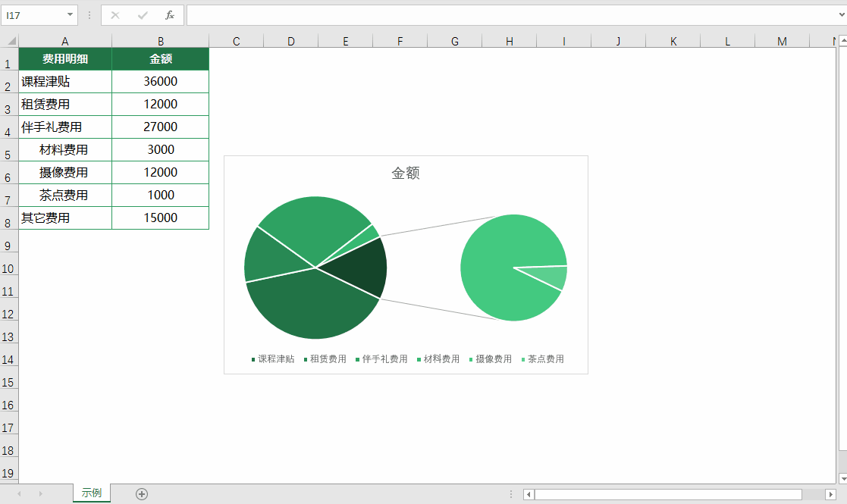The image size is (847, 504).
Task: Select the cell with value 3000
Action: (161, 149)
